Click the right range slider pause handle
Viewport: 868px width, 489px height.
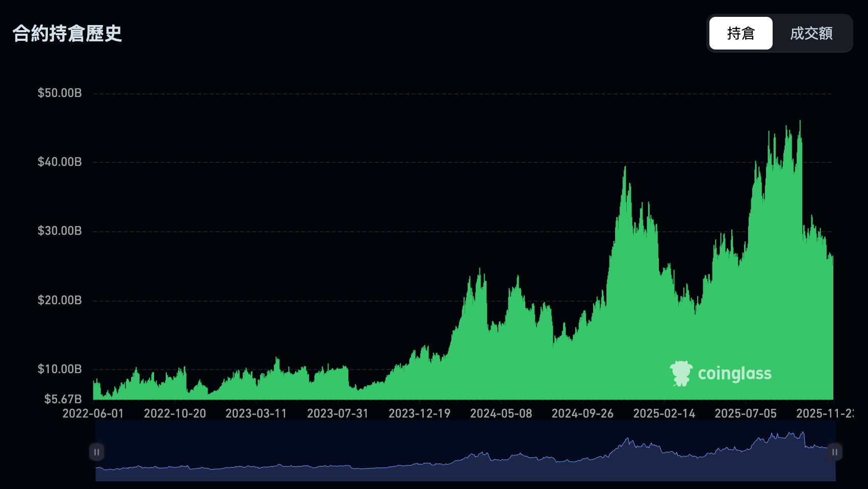click(x=834, y=452)
